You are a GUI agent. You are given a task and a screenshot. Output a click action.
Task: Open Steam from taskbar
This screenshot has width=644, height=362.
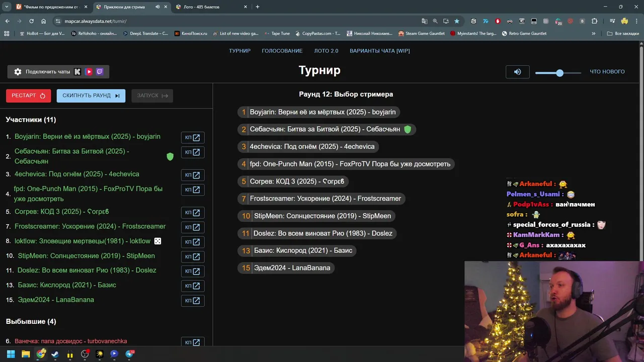point(55,354)
